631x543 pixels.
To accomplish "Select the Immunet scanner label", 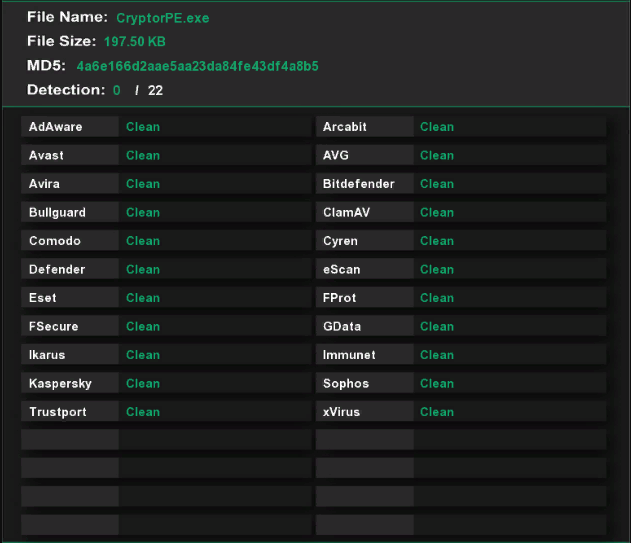I will (x=349, y=355).
